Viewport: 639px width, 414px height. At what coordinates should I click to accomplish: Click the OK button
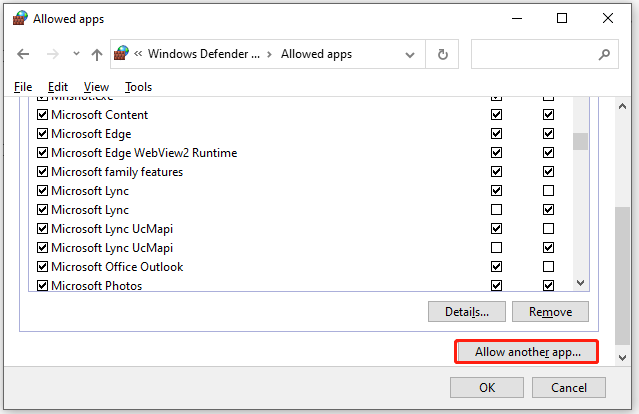tap(487, 387)
